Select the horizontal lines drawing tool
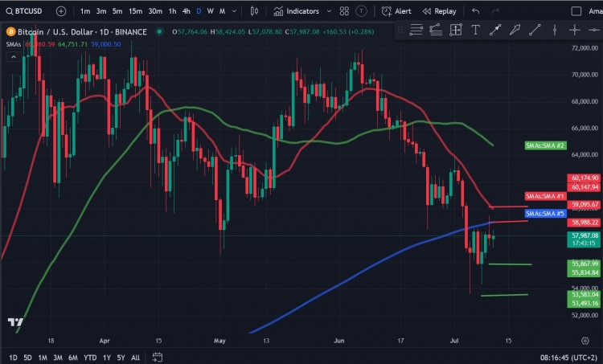This screenshot has height=364, width=603. (416, 30)
